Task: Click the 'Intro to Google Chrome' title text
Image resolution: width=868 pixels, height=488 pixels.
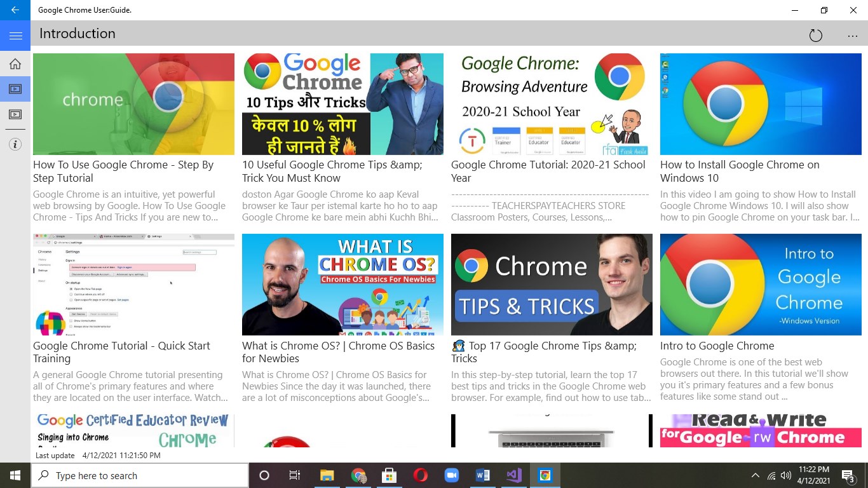Action: pos(717,346)
